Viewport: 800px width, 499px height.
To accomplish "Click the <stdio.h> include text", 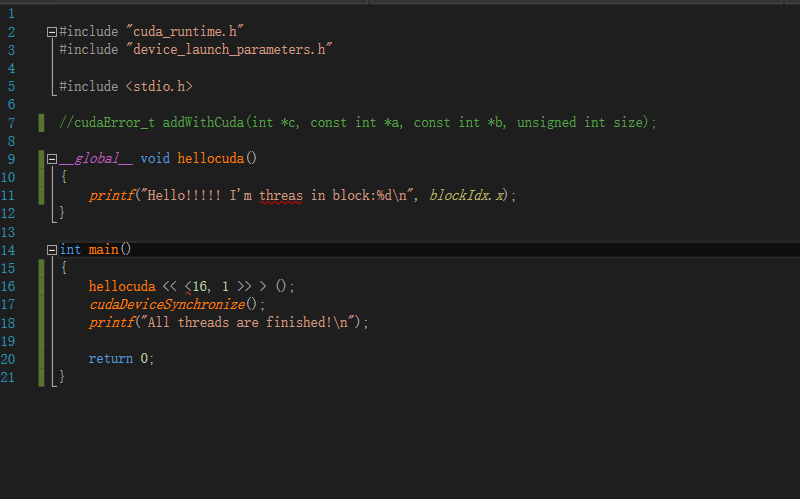I will [x=159, y=86].
